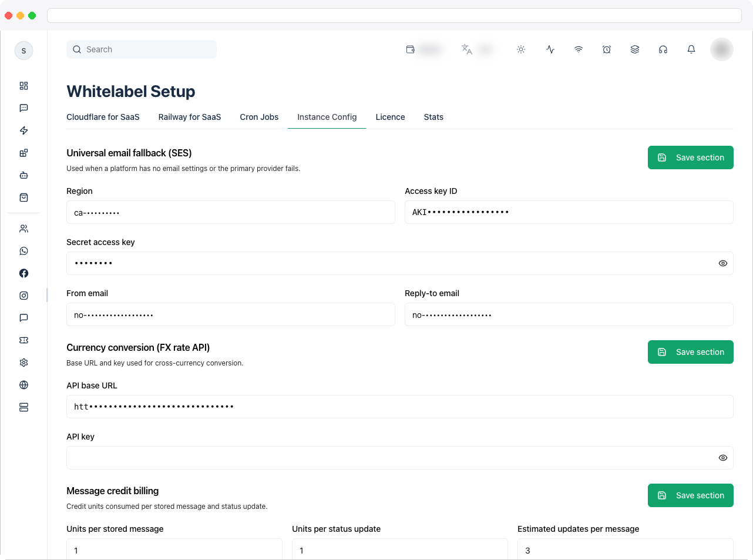Open the notifications bell
The image size is (753, 560).
tap(691, 49)
